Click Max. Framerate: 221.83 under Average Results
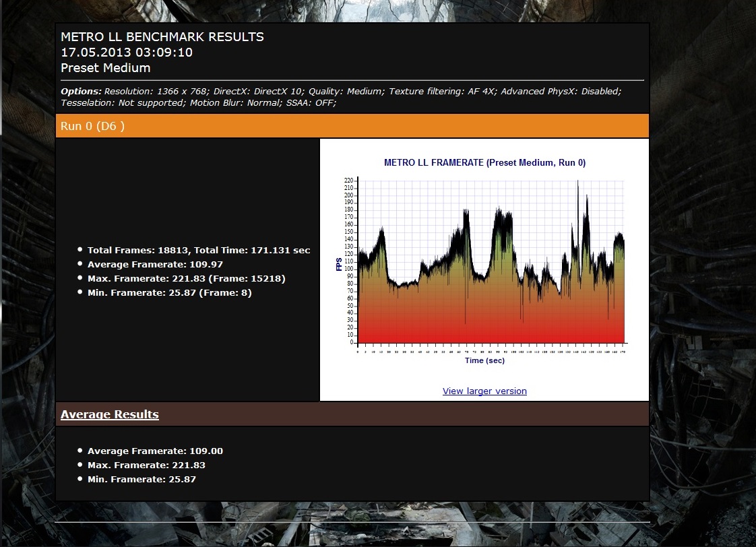Image resolution: width=756 pixels, height=547 pixels. click(x=146, y=465)
